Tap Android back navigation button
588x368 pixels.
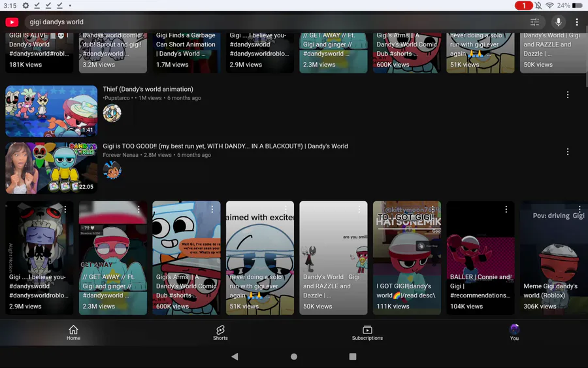(x=235, y=356)
